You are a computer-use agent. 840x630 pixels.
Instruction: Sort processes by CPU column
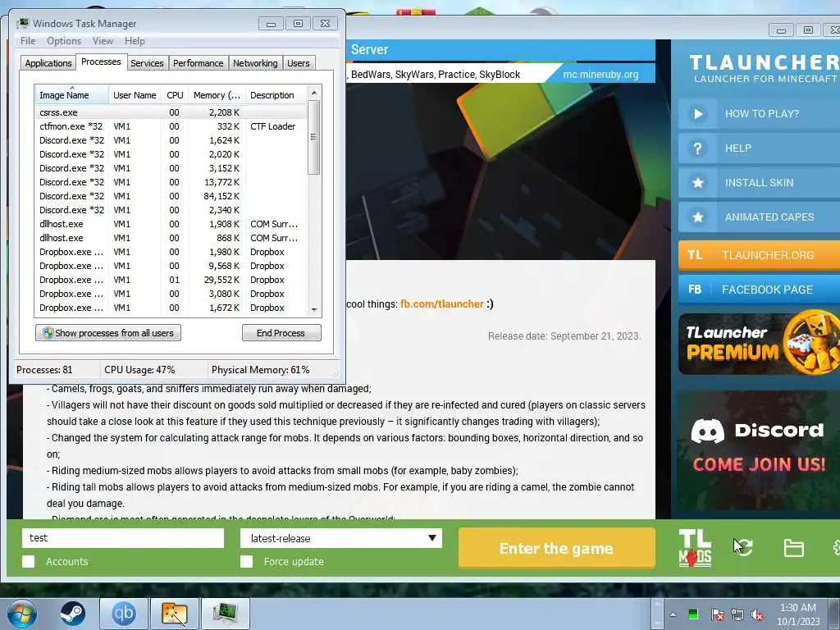point(175,95)
